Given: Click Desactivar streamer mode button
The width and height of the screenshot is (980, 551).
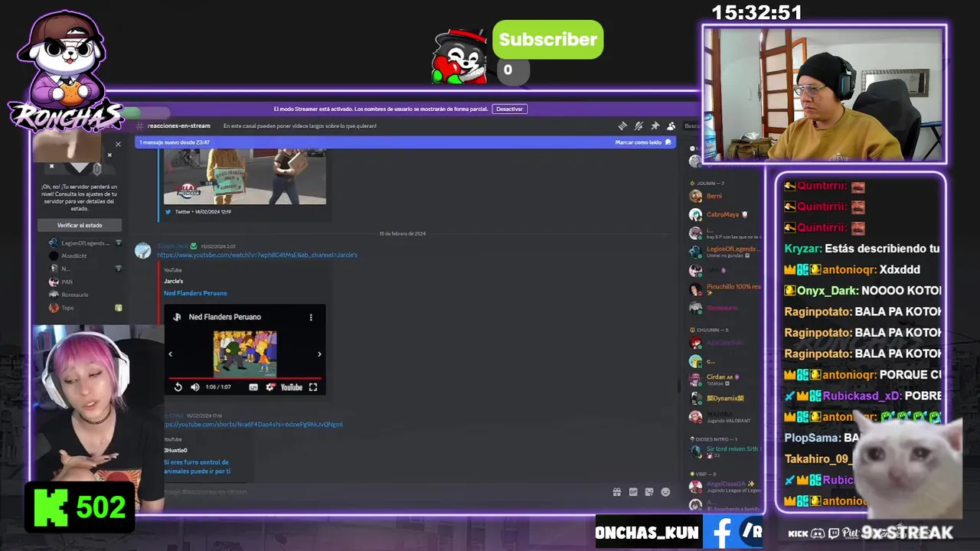Looking at the screenshot, I should (509, 109).
